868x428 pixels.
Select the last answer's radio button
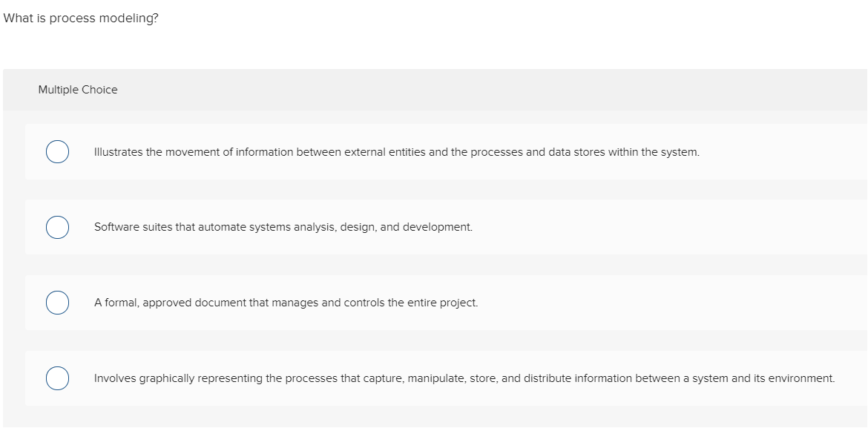pos(57,378)
